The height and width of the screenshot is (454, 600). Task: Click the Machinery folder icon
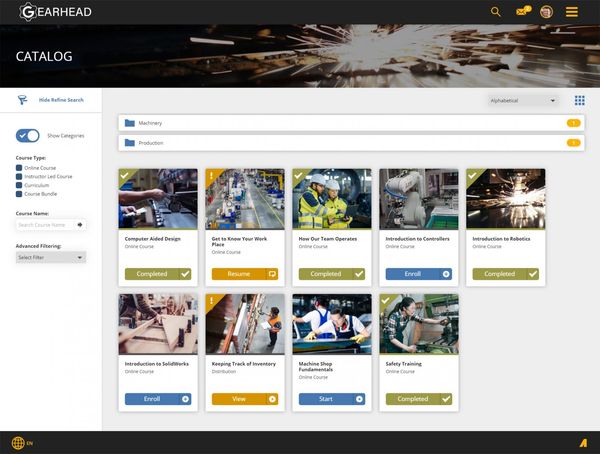[130, 123]
